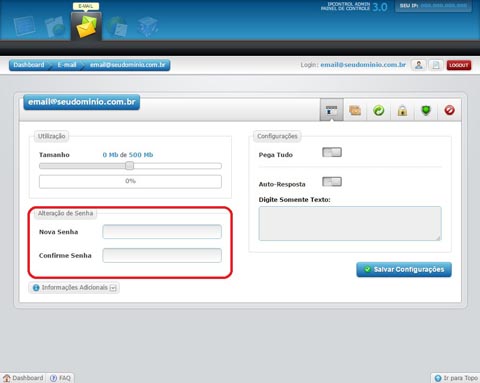Click the document page icon beside Logout
The width and height of the screenshot is (480, 383).
coord(436,65)
